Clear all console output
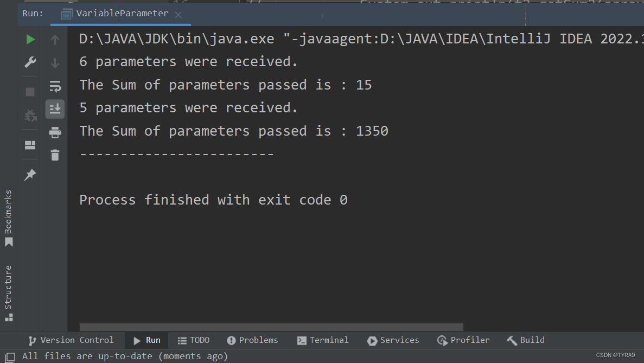Viewport: 644px width, 363px height. coord(54,155)
